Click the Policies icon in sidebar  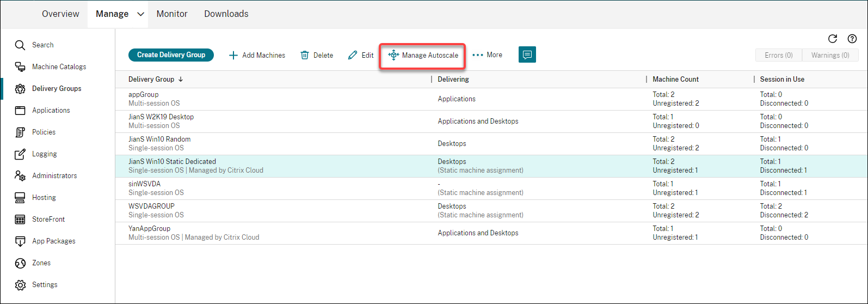[x=20, y=132]
